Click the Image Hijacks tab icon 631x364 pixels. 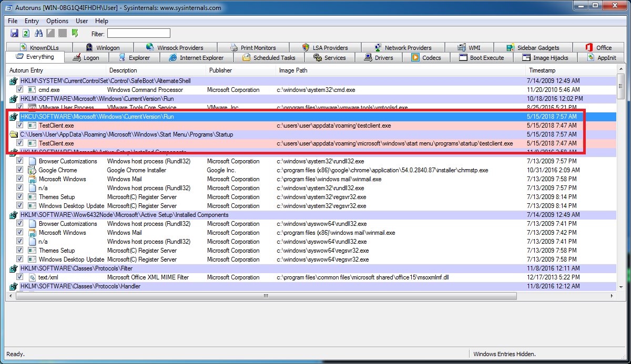pos(526,58)
